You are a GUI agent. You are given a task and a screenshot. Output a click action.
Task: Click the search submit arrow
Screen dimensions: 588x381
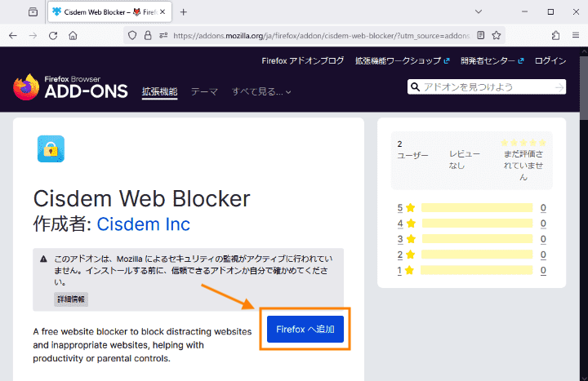pos(559,87)
